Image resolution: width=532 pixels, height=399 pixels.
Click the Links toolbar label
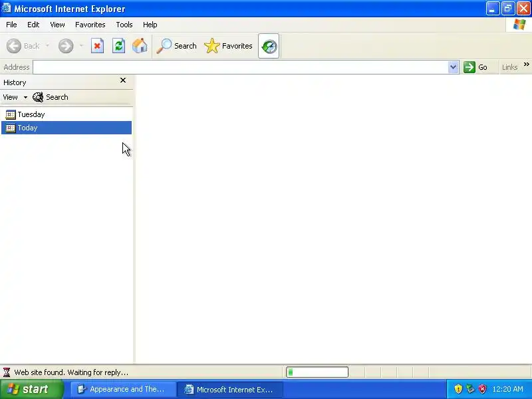click(x=509, y=68)
